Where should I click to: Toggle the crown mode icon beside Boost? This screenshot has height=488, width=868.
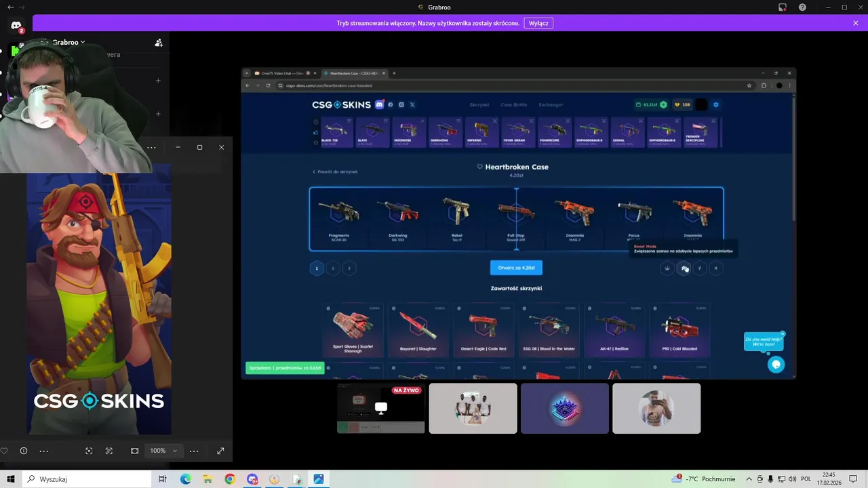pos(667,268)
